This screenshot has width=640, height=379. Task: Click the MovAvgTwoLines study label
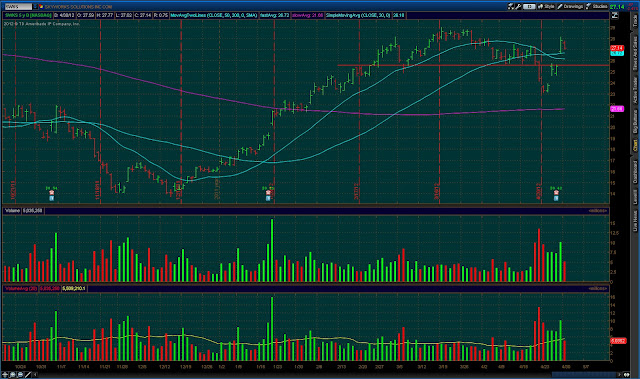(214, 15)
